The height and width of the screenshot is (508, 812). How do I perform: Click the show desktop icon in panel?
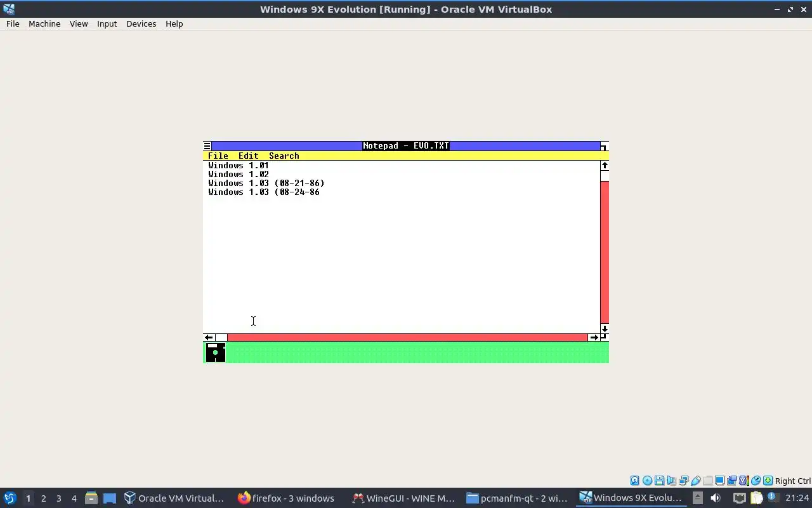pyautogui.click(x=110, y=498)
